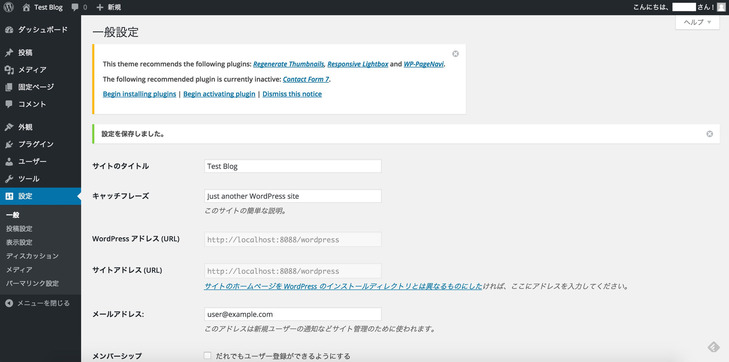Click the 外観 paintbrush icon
This screenshot has width=729, height=362.
9,127
